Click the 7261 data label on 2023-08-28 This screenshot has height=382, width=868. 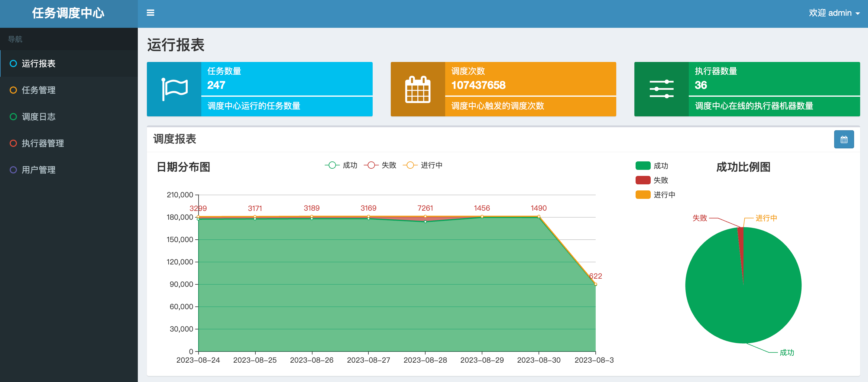(425, 208)
